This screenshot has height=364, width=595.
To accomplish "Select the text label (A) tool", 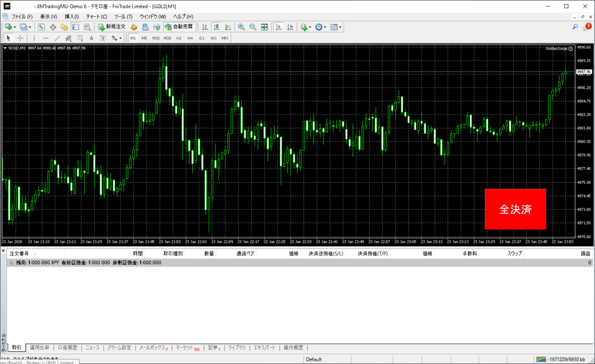I will [x=91, y=38].
